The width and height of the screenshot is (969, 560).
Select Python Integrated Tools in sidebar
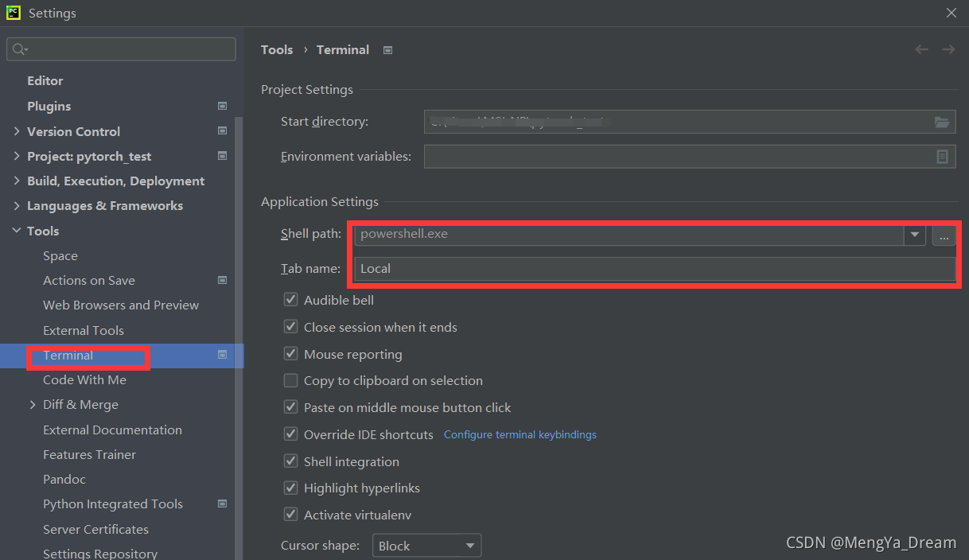tap(112, 504)
